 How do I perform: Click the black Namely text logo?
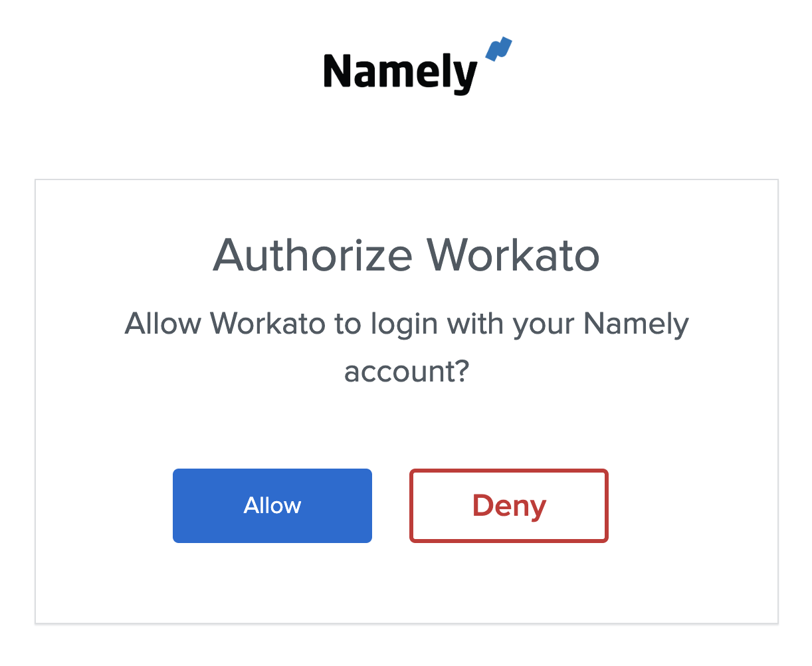pyautogui.click(x=399, y=72)
